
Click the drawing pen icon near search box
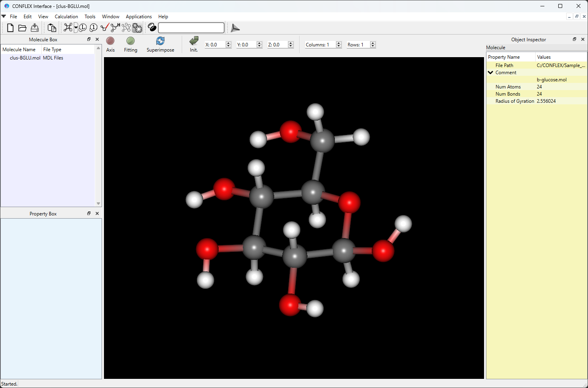coord(152,28)
